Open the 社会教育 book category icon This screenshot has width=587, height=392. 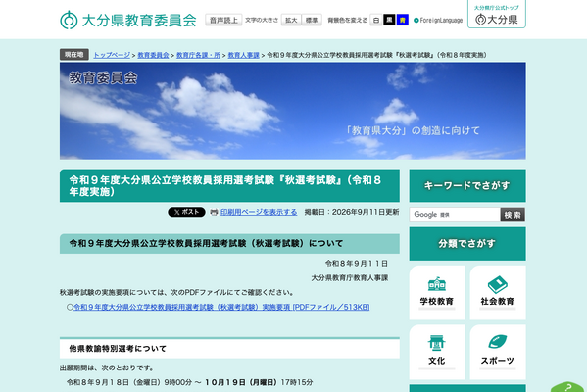coord(498,292)
